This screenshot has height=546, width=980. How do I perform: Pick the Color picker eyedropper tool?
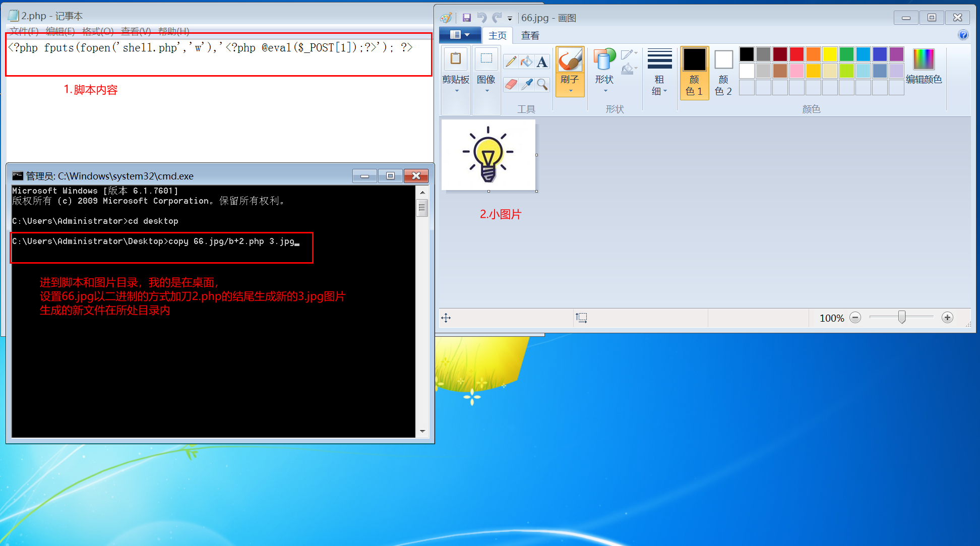click(527, 84)
